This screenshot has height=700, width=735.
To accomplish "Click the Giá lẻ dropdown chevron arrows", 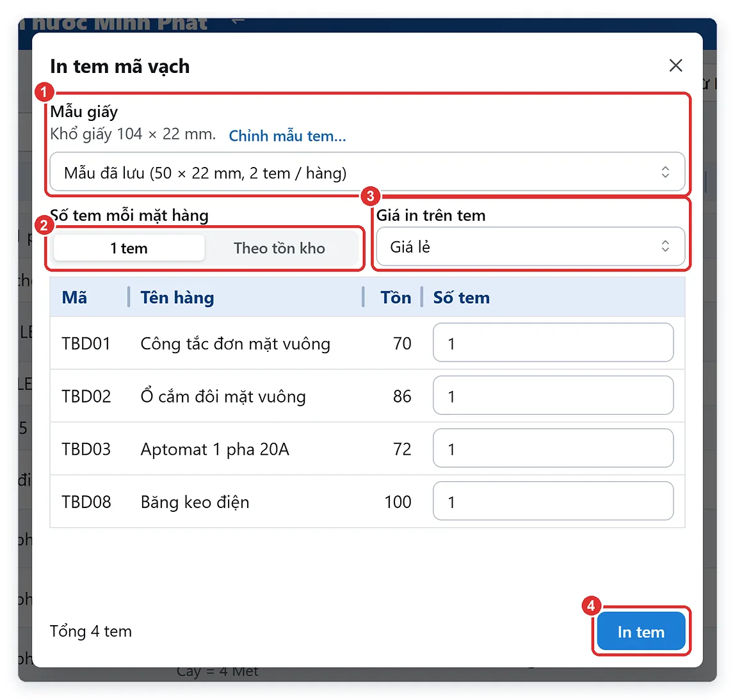I will (x=665, y=246).
